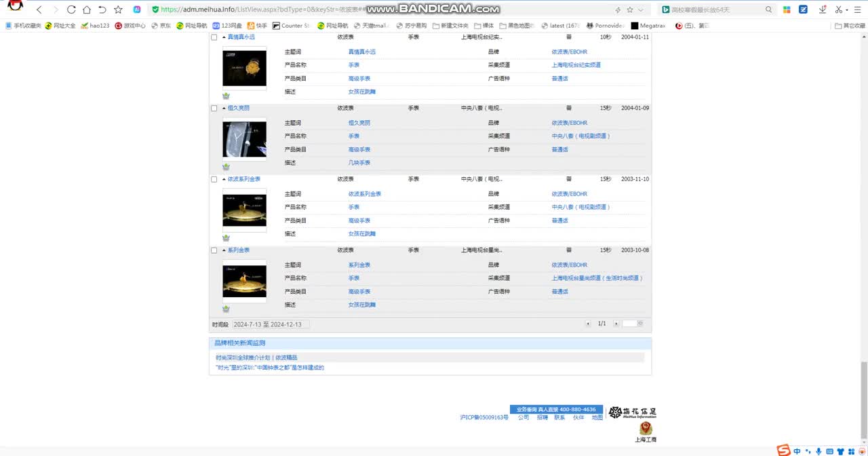Click the star icon inside address bar
This screenshot has height=456, width=868.
click(630, 9)
